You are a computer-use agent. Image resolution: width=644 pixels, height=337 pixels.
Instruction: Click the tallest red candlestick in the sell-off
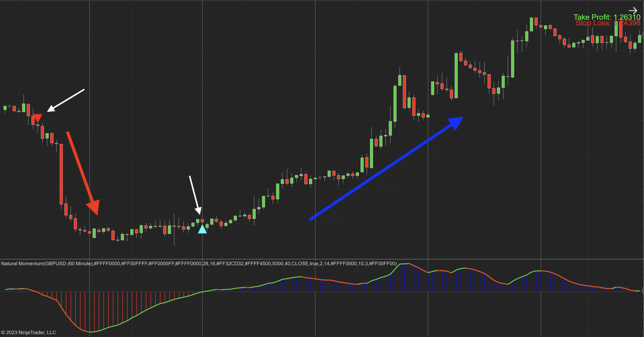(x=61, y=174)
